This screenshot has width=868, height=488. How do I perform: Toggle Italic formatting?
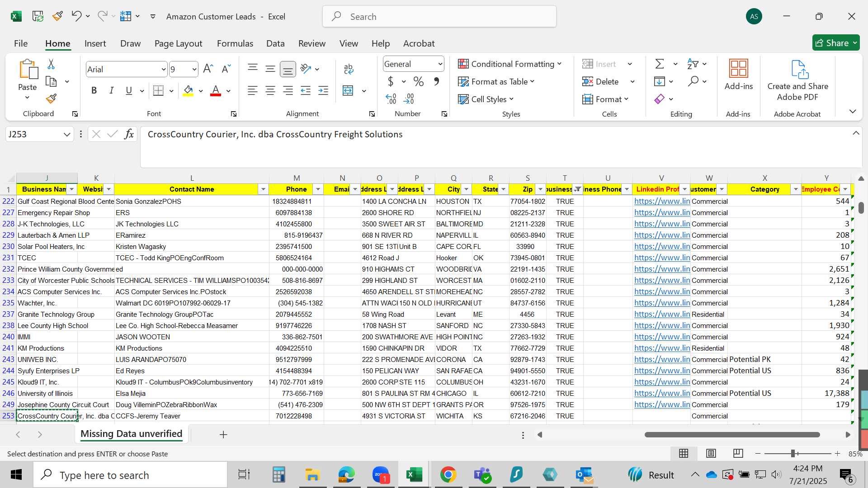pos(111,90)
